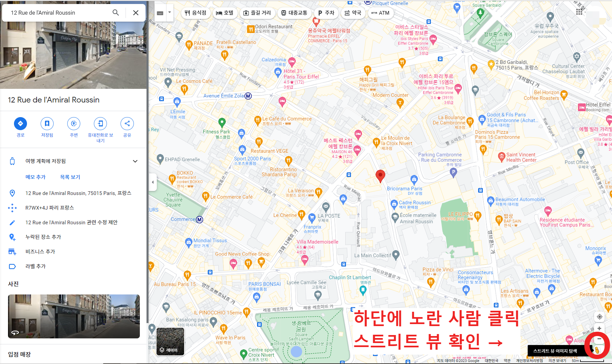The height and width of the screenshot is (364, 612).
Task: Click the red location pin marker
Action: [x=380, y=176]
